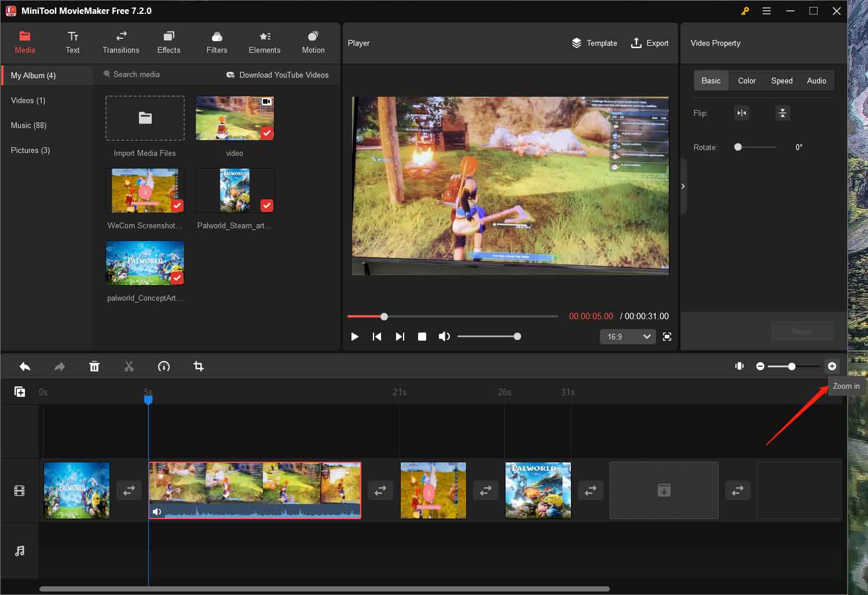Jump to previous frame
The image size is (868, 595).
point(377,337)
